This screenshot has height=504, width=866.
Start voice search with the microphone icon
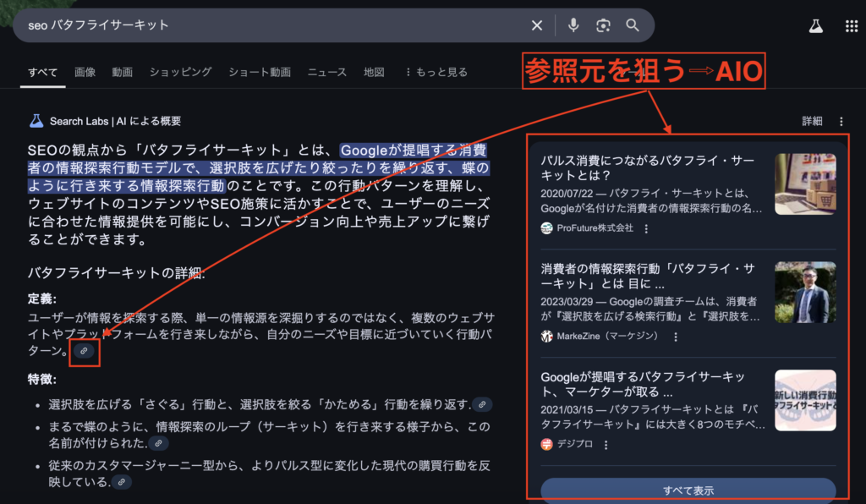(x=573, y=25)
